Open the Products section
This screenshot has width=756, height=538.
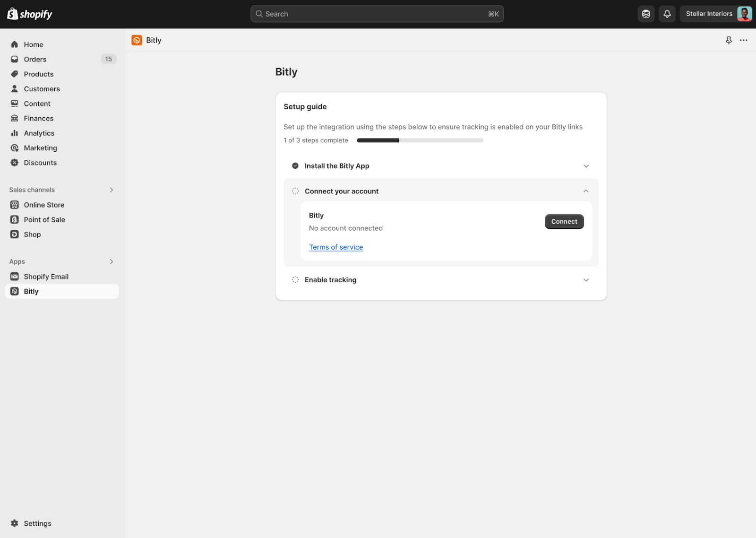[39, 74]
